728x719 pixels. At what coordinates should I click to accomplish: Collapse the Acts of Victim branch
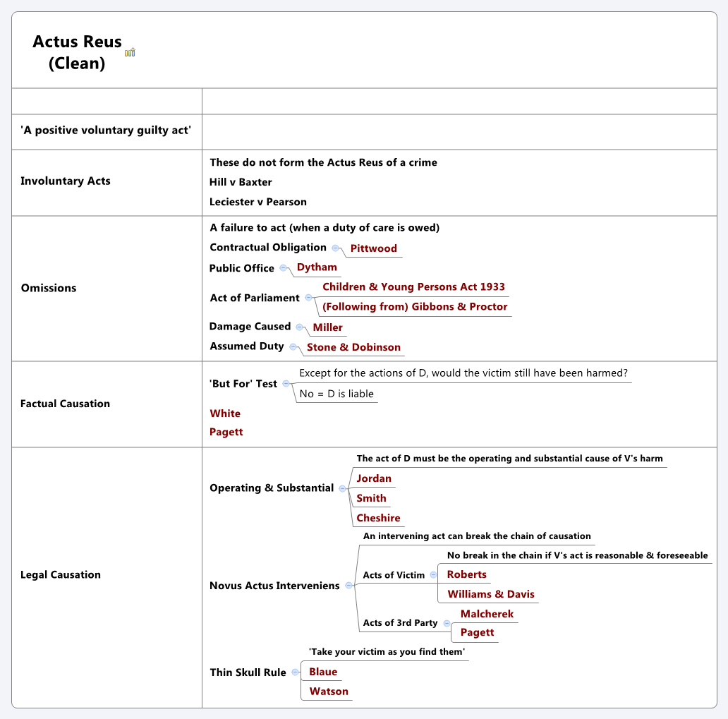pyautogui.click(x=433, y=575)
